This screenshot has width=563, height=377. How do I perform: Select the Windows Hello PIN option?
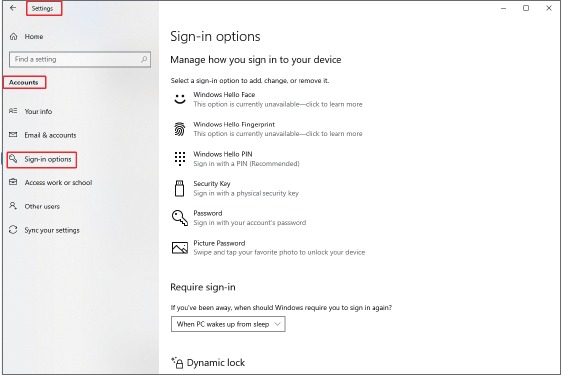[x=236, y=159]
